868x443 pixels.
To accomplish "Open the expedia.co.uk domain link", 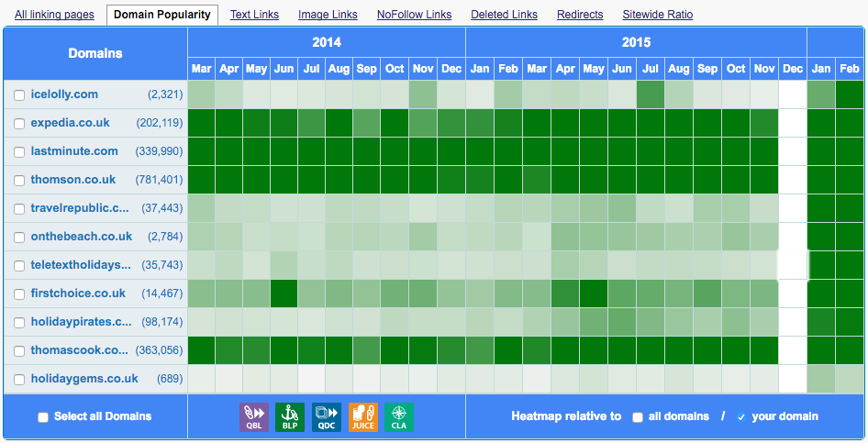I will click(x=71, y=123).
